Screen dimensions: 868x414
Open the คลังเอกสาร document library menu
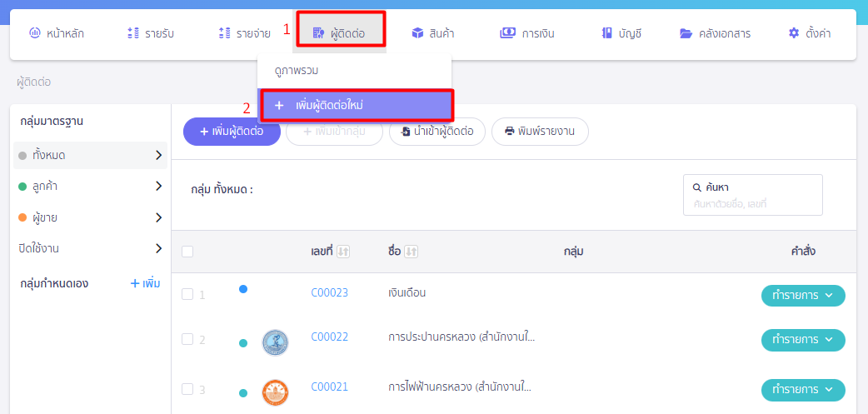point(716,33)
